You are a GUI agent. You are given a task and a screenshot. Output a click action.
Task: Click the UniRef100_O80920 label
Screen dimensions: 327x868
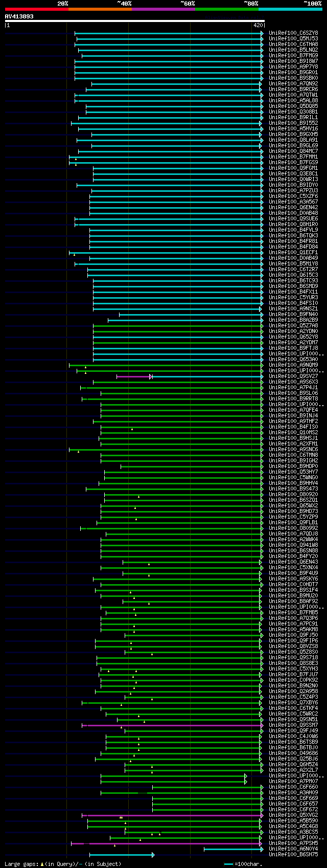tap(293, 495)
